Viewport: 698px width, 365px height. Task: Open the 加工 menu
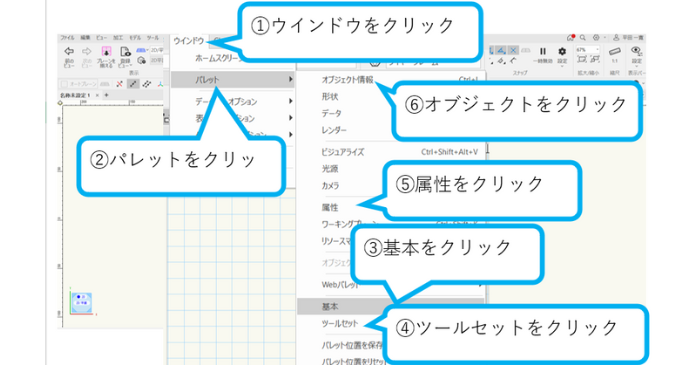click(118, 38)
